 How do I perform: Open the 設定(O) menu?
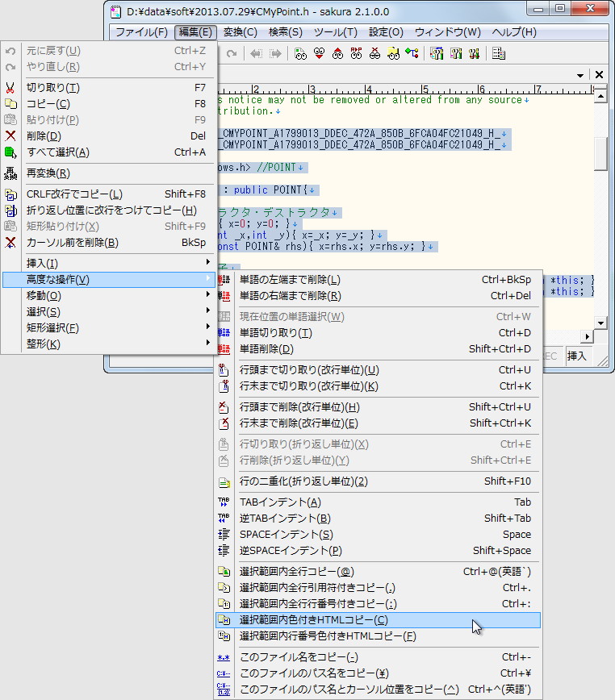(x=386, y=32)
